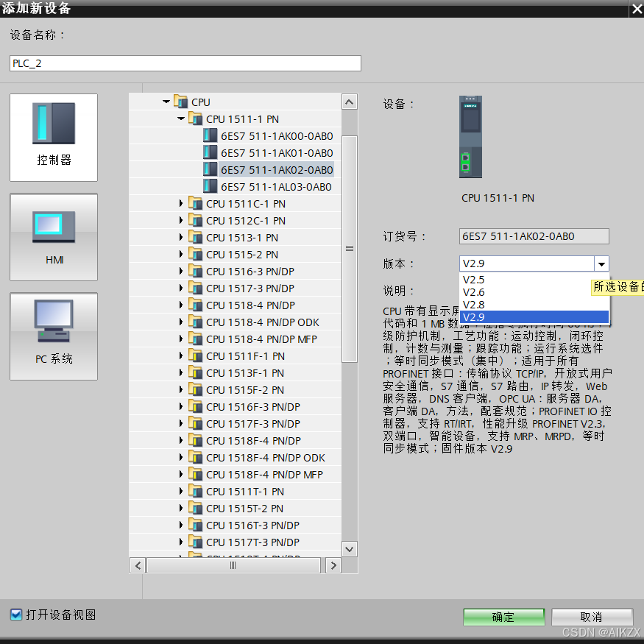The image size is (644, 644).
Task: Click the vertical scrollbar thumb of device tree
Action: tap(350, 249)
